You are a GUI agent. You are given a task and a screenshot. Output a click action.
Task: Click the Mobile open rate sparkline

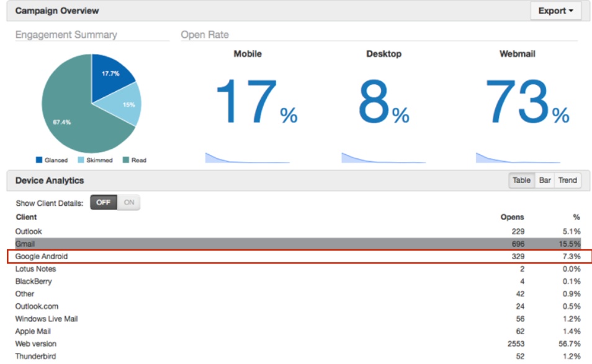(248, 158)
